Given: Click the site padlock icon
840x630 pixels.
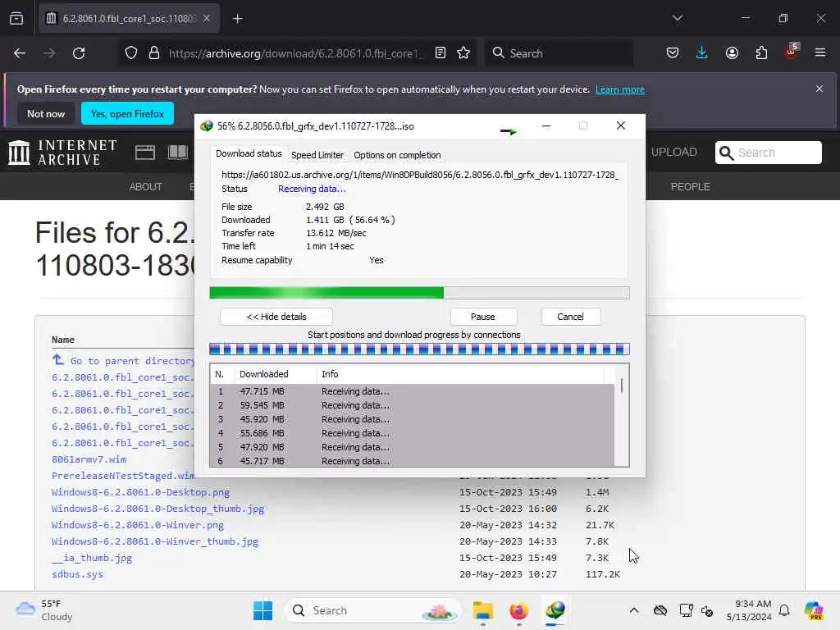Looking at the screenshot, I should (154, 53).
